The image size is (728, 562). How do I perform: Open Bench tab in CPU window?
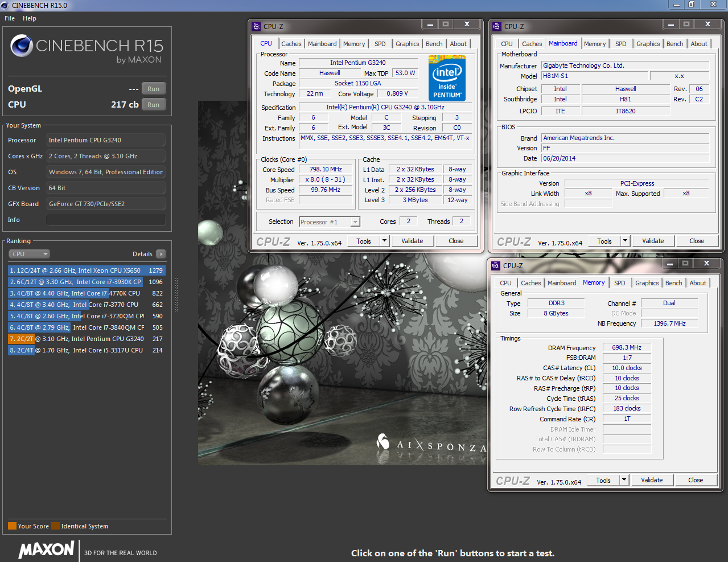point(434,44)
